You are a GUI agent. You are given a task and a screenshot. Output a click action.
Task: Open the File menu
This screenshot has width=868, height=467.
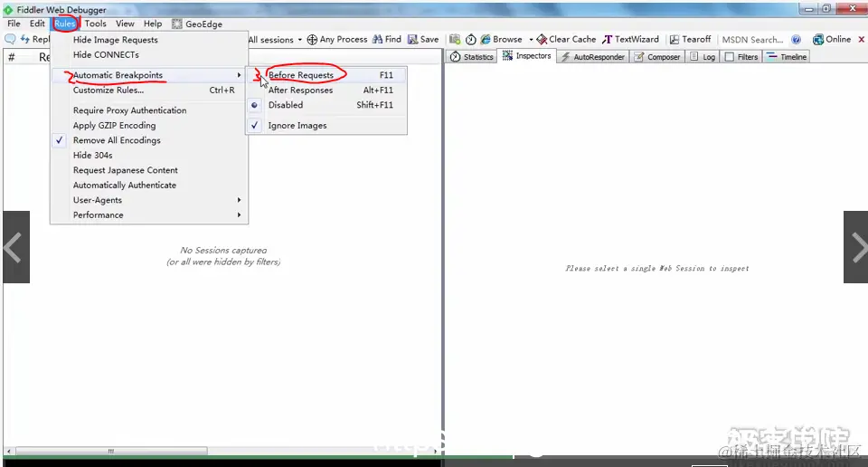click(x=14, y=24)
